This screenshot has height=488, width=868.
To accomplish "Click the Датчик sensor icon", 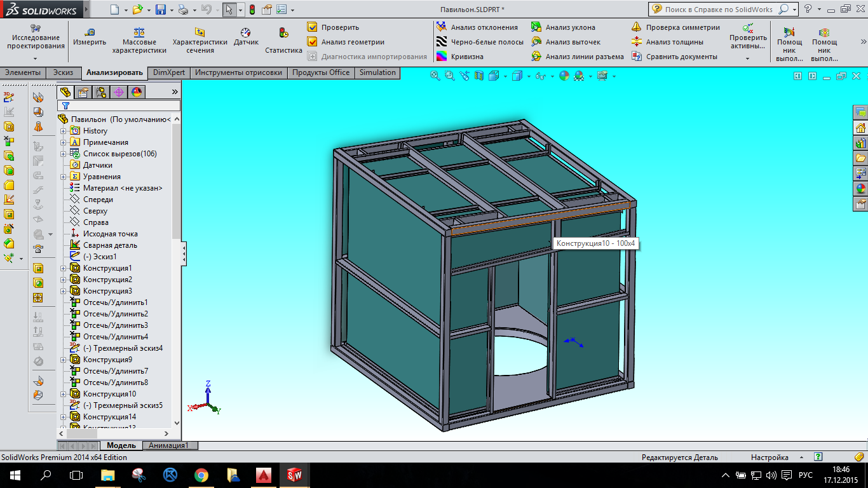I will (246, 32).
